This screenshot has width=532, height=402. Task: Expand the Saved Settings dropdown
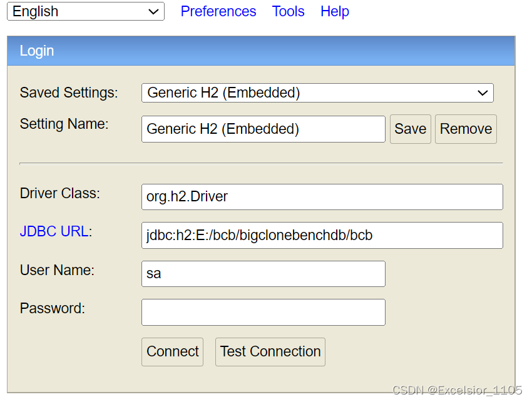click(x=317, y=93)
